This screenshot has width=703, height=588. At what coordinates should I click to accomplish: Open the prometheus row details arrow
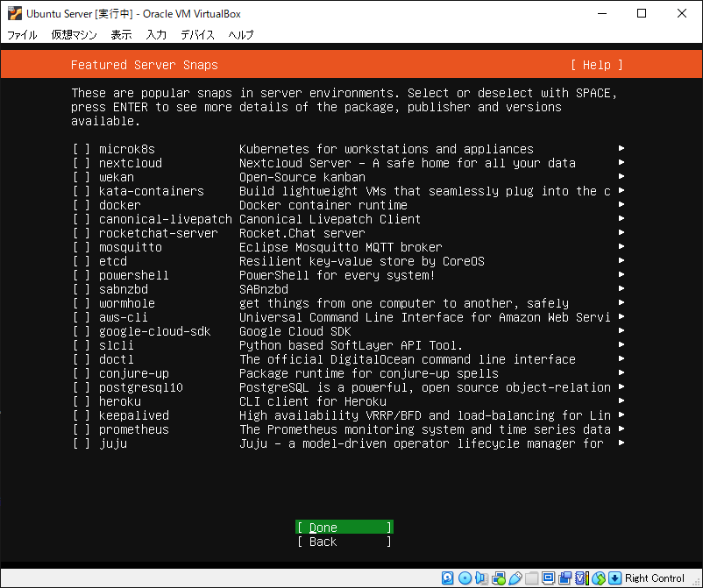coord(621,429)
